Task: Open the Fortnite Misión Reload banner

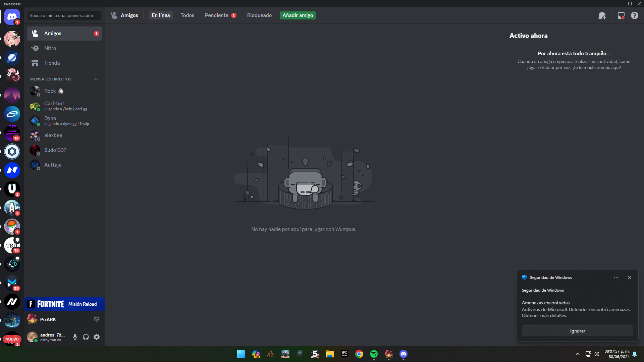Action: 64,304
